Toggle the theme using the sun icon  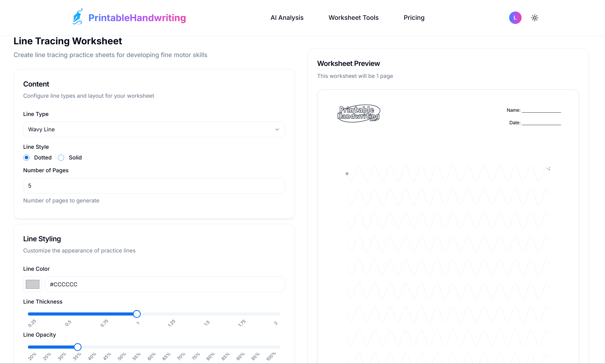[535, 18]
